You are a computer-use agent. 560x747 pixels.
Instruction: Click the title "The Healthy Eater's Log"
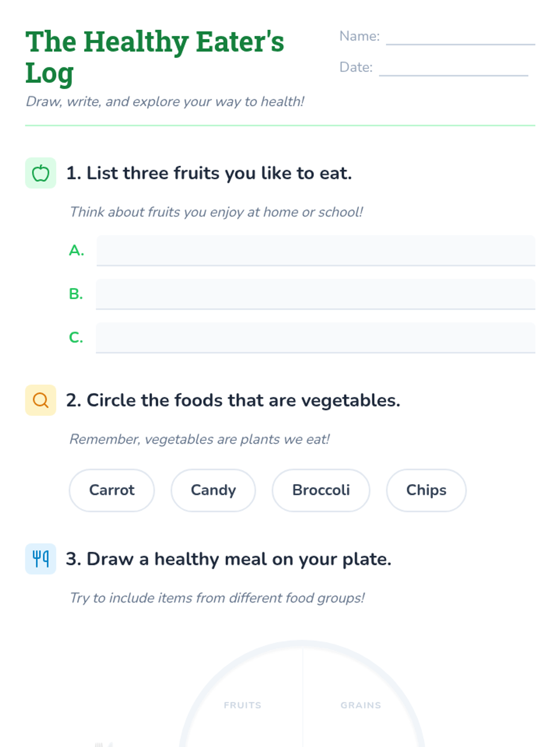pos(154,57)
